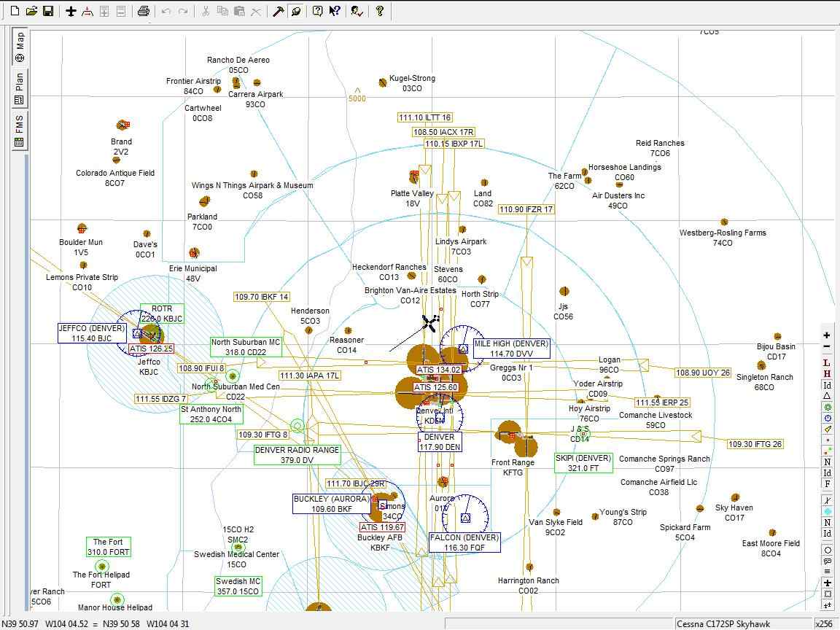Click the Cessna C172SP Skyhawk status field
This screenshot has width=840, height=630.
(x=741, y=623)
